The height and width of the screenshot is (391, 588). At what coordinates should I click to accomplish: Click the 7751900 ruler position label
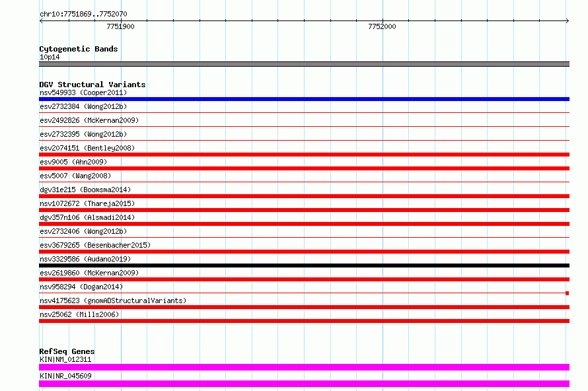tap(120, 26)
